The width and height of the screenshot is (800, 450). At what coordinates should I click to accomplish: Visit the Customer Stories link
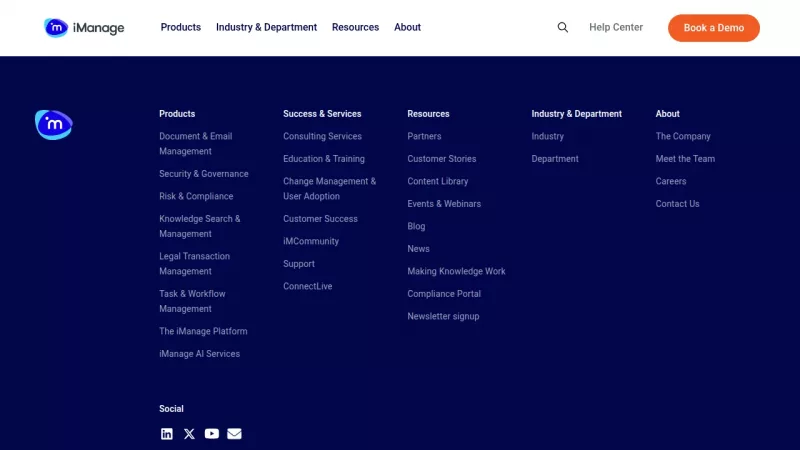click(x=441, y=159)
